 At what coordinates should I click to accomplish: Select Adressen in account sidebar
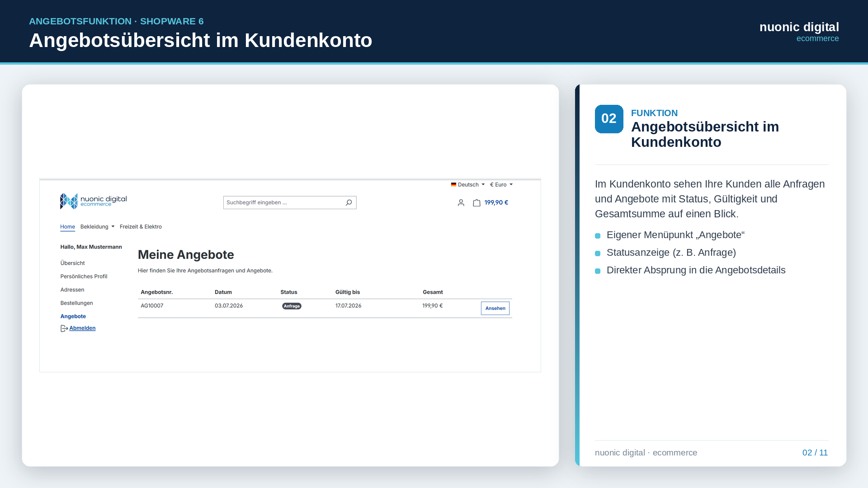[72, 290]
